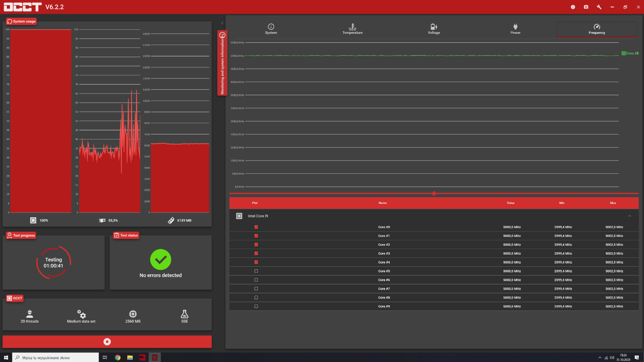Click the info icon in title bar
The image size is (644, 362).
click(573, 7)
